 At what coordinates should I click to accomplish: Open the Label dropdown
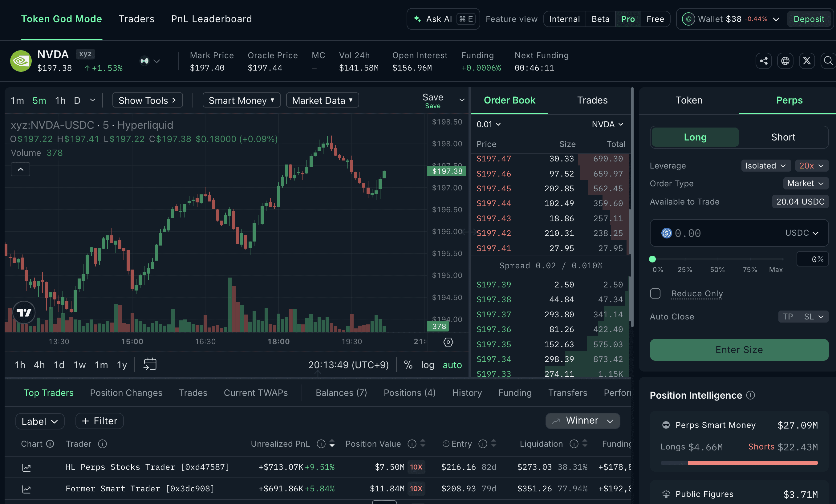click(40, 421)
